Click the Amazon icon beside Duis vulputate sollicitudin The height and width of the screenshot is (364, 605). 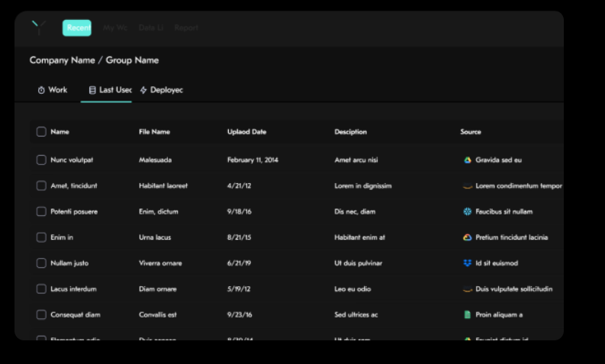pyautogui.click(x=468, y=289)
